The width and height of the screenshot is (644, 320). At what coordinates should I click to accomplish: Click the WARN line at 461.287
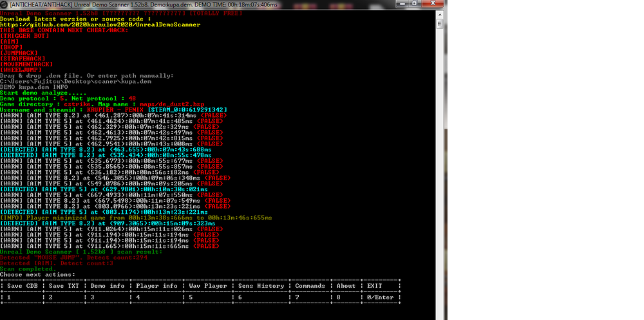pos(113,116)
